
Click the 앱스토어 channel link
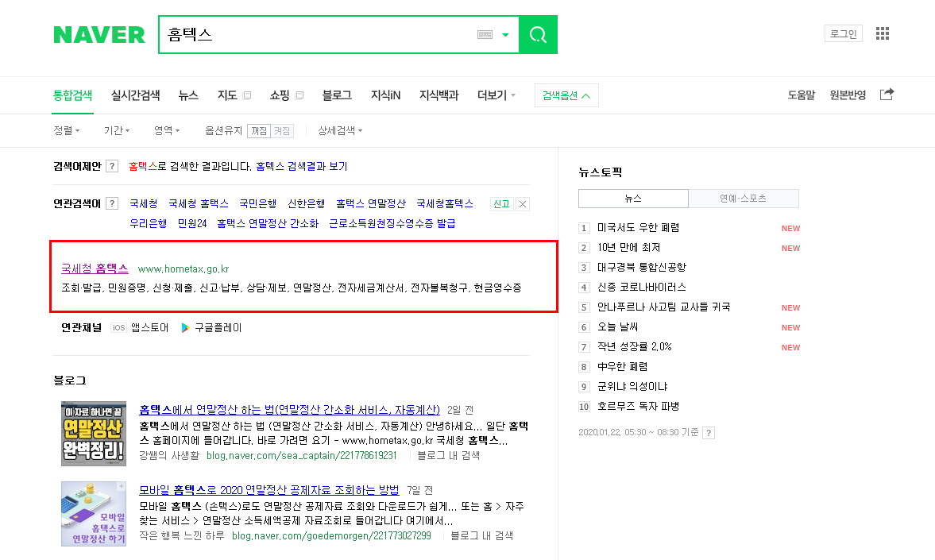click(149, 327)
